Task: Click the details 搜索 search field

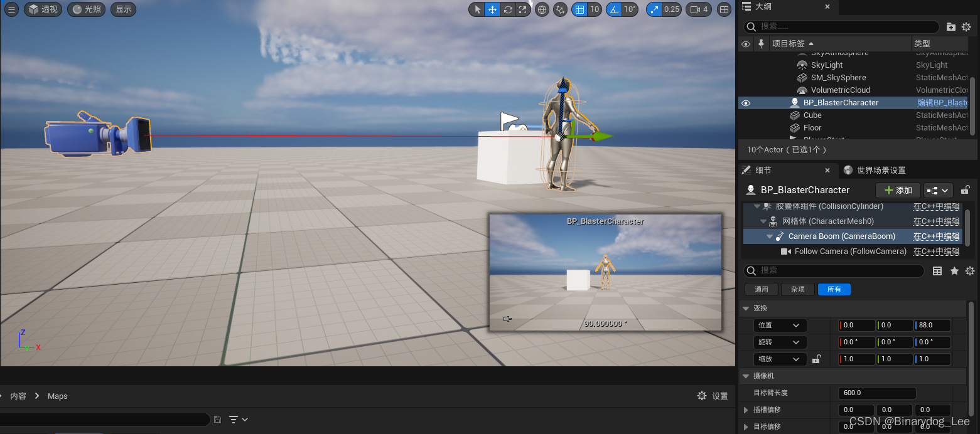Action: tap(834, 270)
